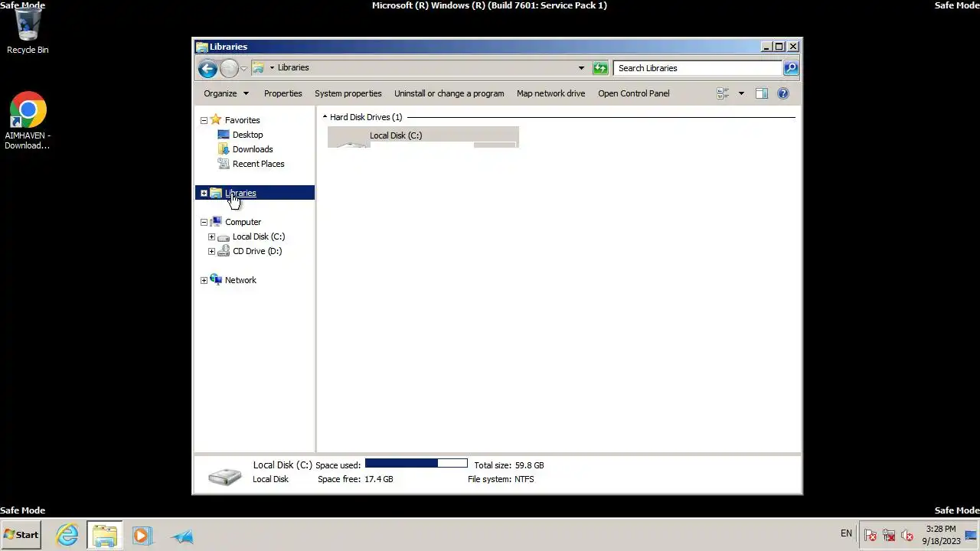
Task: Go back with the blue Back arrow
Action: [x=207, y=69]
